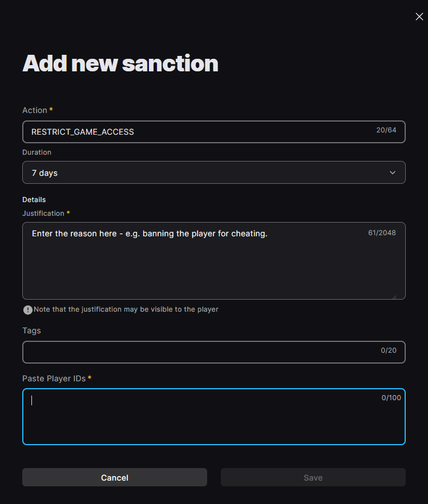Click the Details section heading
The width and height of the screenshot is (428, 504).
(34, 200)
